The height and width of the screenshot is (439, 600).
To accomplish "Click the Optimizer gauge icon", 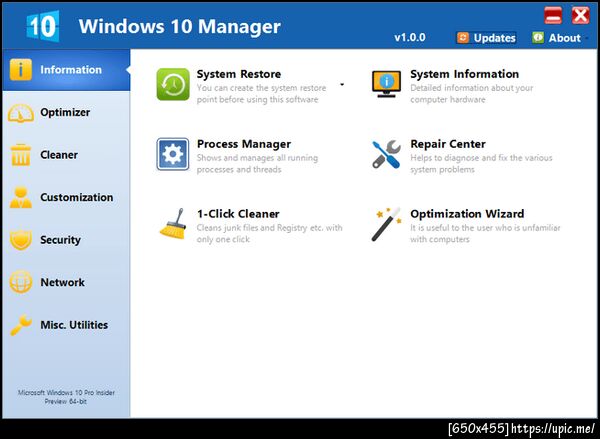I will (x=21, y=113).
